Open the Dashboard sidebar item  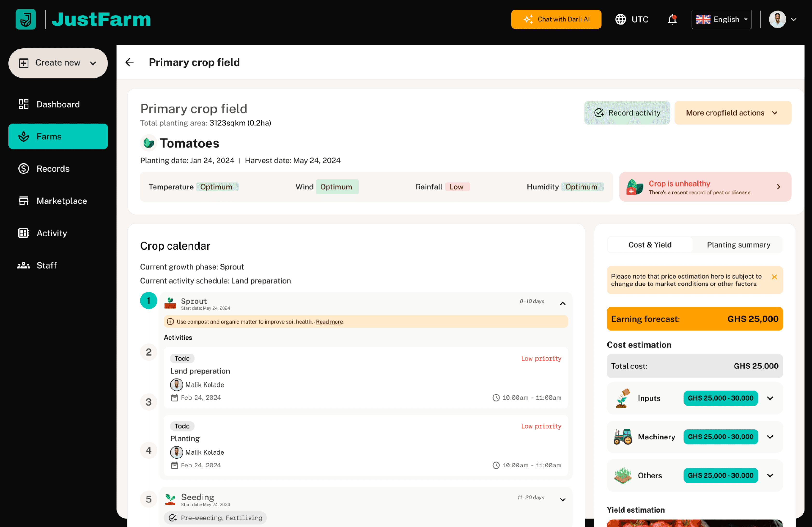coord(58,104)
